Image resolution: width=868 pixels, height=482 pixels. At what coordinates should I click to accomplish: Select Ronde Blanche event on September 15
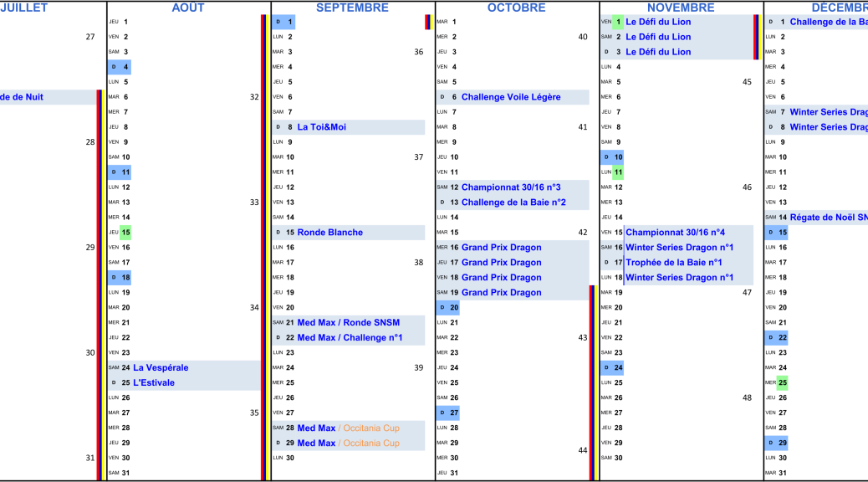click(x=330, y=233)
